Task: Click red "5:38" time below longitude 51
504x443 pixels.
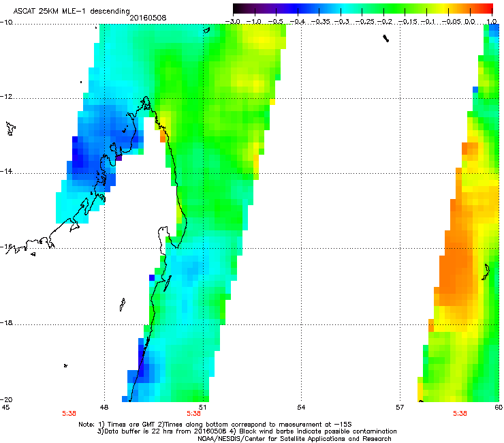Action: click(194, 414)
